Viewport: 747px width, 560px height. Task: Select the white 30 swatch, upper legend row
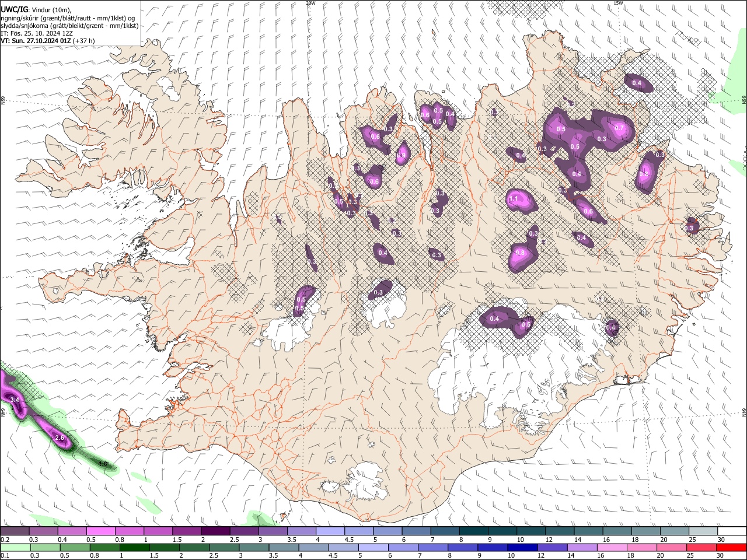click(731, 531)
